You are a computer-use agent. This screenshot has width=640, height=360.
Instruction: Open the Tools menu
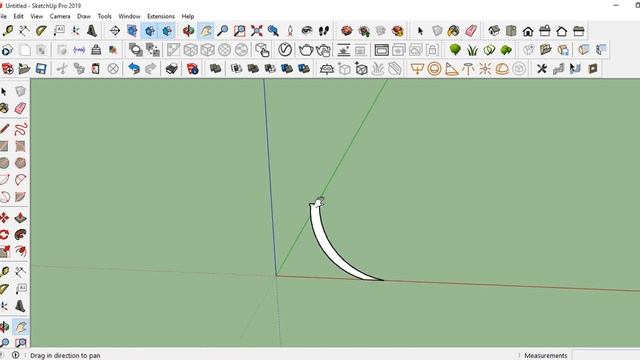tap(104, 16)
